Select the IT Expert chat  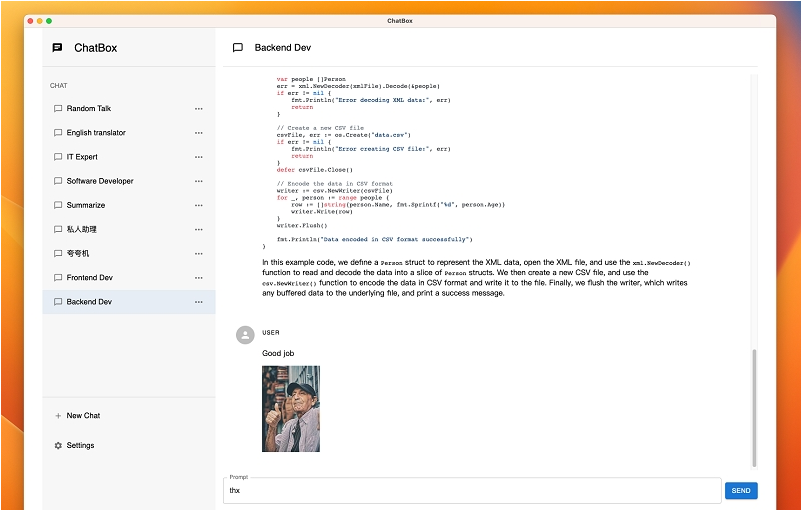129,157
